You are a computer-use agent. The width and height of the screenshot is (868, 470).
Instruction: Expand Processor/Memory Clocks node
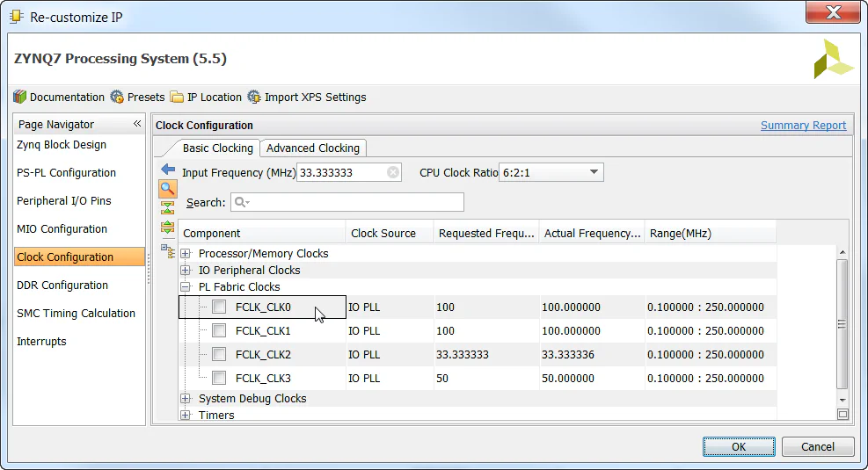[x=186, y=253]
